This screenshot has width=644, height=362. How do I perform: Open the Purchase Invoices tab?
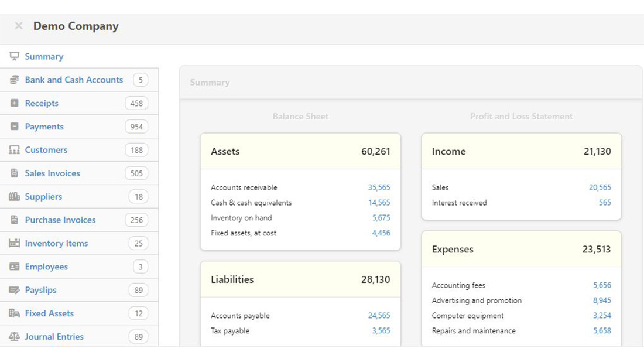60,220
